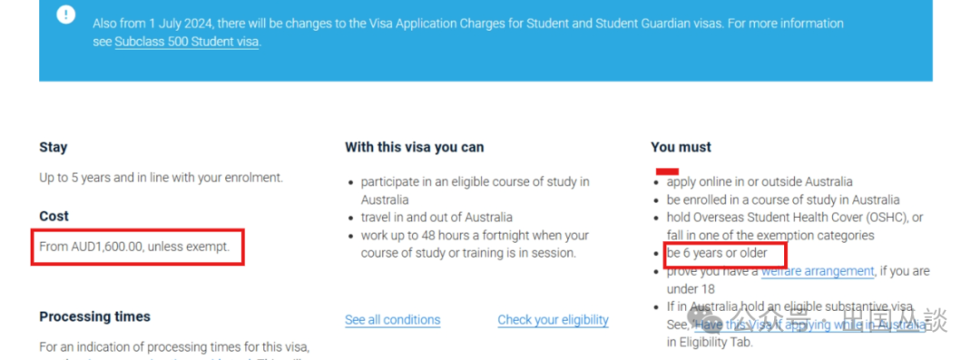Click 'Up to 5 years' stay description
Screen dimensions: 980x360
click(x=162, y=178)
